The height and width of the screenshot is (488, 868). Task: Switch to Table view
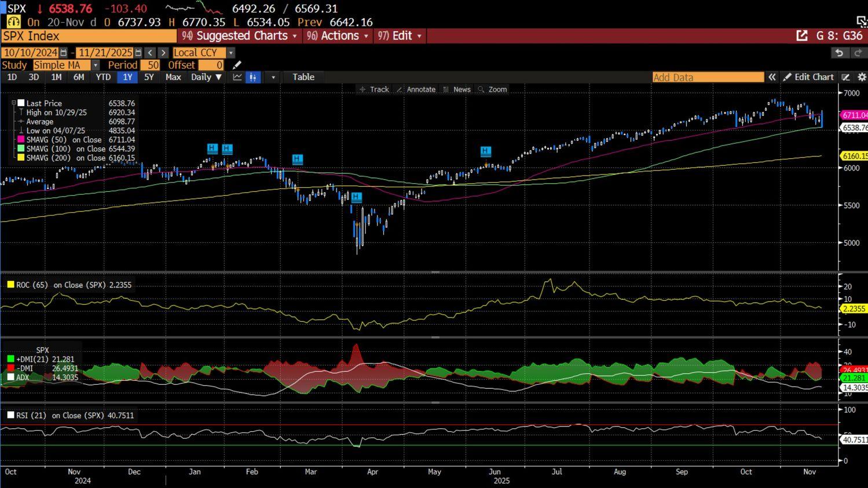(303, 77)
